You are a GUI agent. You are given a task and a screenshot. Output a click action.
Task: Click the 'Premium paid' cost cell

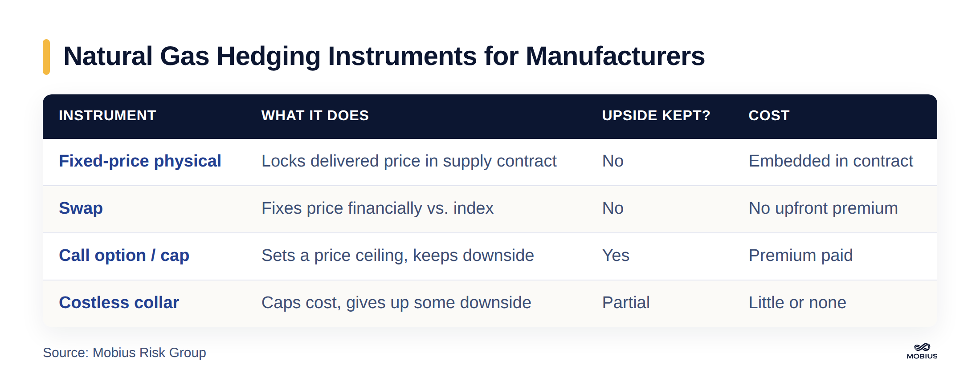(800, 256)
